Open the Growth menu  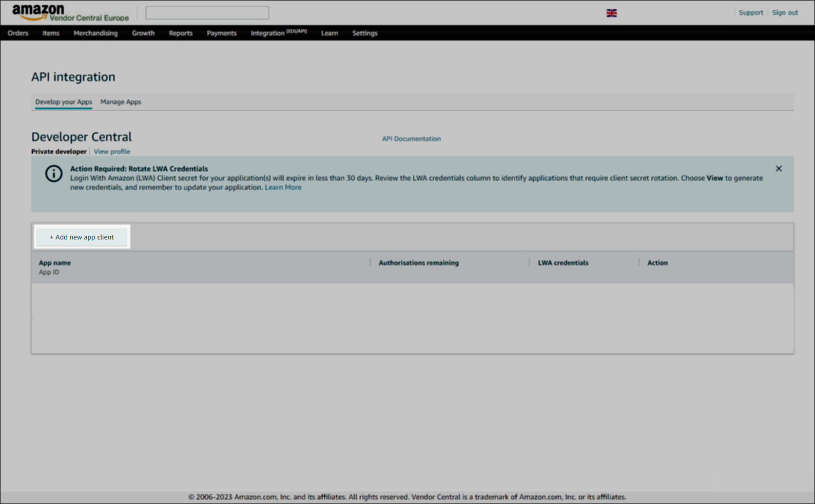coord(143,33)
